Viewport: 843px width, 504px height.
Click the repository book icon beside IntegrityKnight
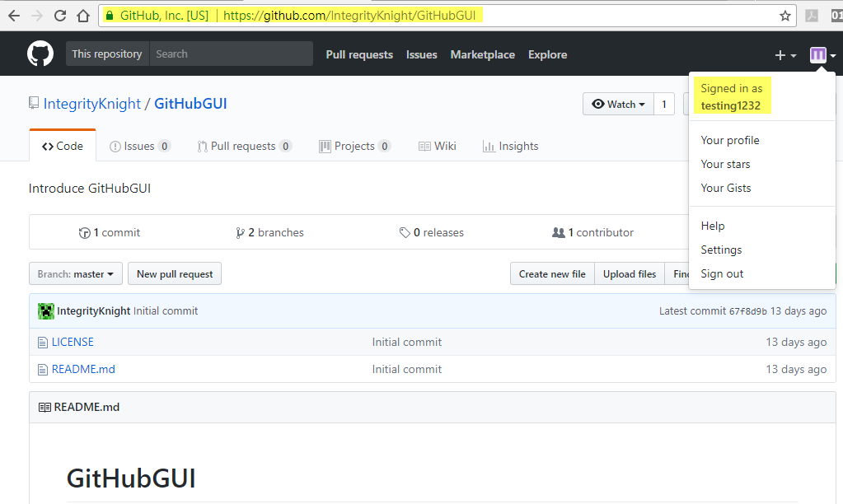pos(34,103)
